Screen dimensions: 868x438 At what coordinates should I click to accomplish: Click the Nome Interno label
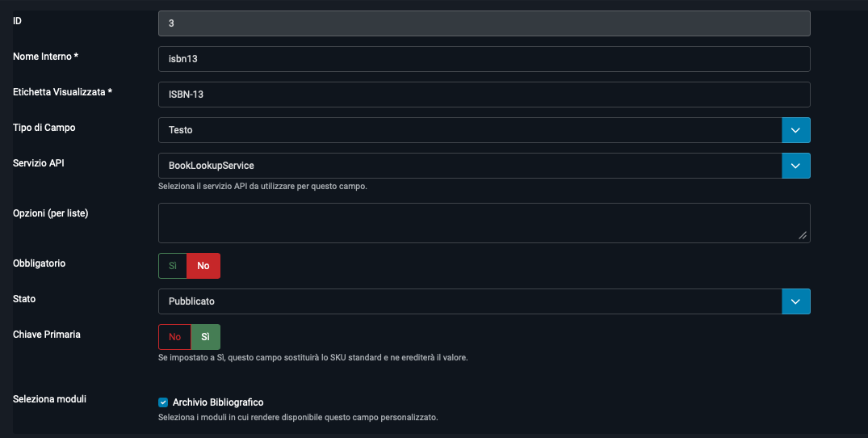pyautogui.click(x=45, y=57)
